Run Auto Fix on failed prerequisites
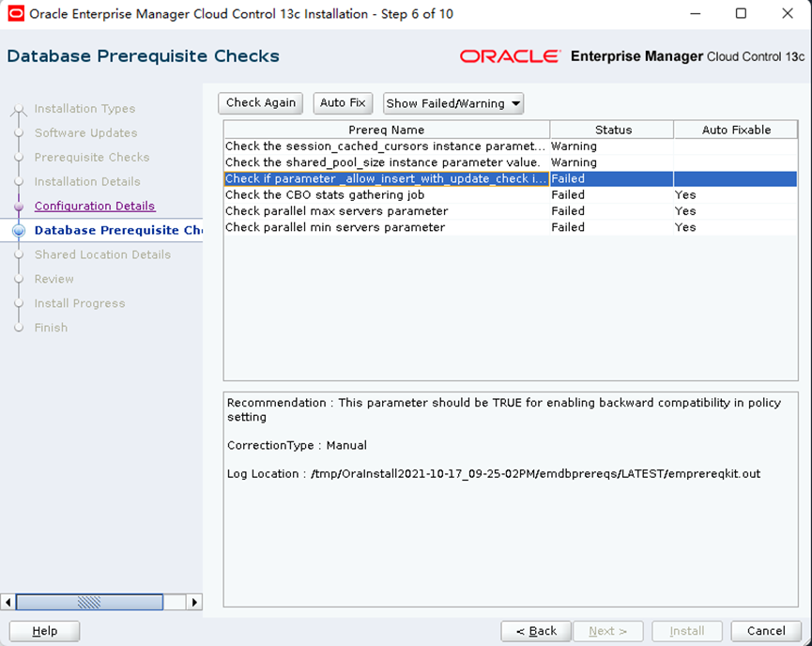The width and height of the screenshot is (812, 646). point(343,103)
